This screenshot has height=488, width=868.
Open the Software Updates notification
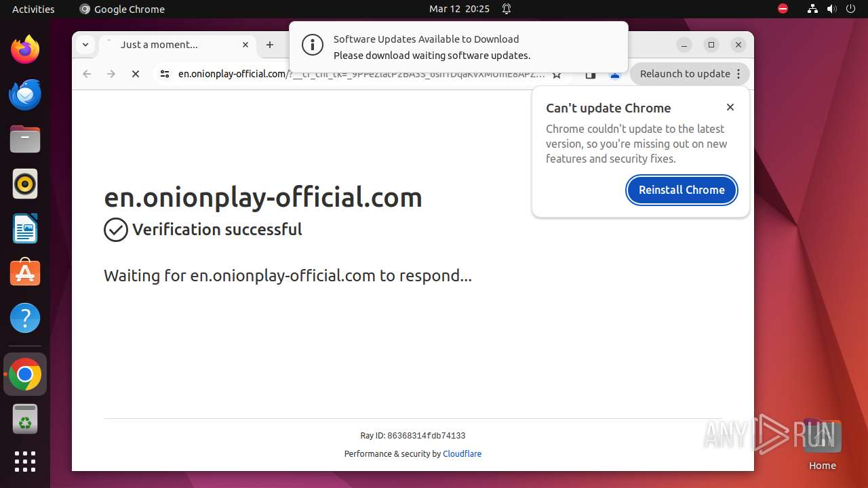click(x=458, y=47)
